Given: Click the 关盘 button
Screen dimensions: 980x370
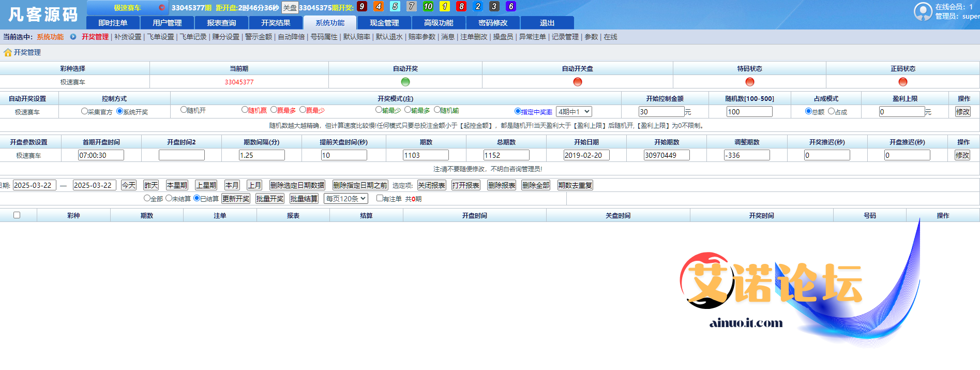Looking at the screenshot, I should [290, 8].
